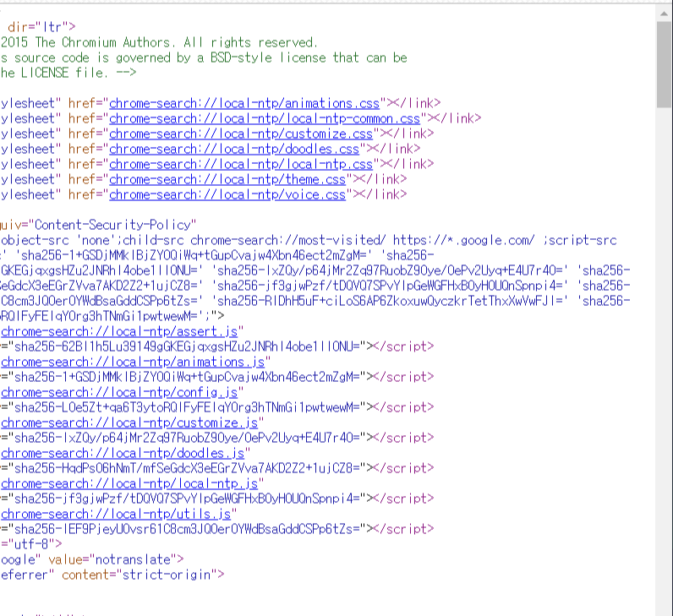Click the sha256-IEF9PjeyUOvsr61 integrity line
Viewport: 673px width, 616px height.
[217, 529]
